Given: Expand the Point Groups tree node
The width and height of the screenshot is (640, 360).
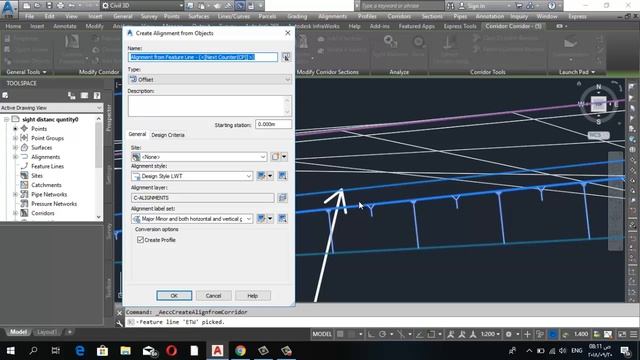Looking at the screenshot, I should pyautogui.click(x=15, y=138).
